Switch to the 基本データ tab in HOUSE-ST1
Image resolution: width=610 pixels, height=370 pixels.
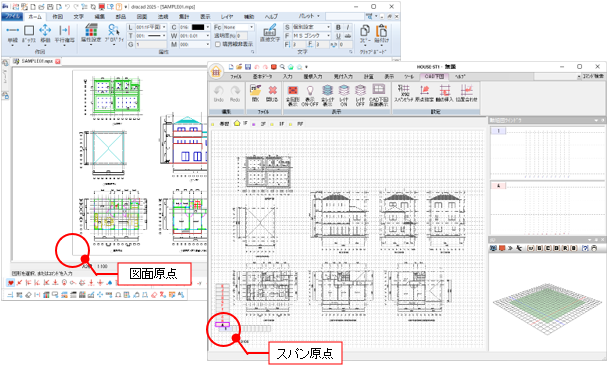tap(263, 77)
